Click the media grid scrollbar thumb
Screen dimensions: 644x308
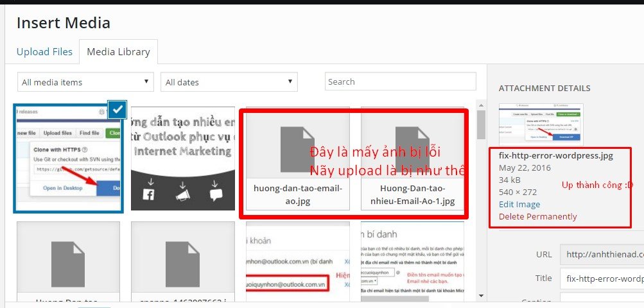pyautogui.click(x=481, y=125)
